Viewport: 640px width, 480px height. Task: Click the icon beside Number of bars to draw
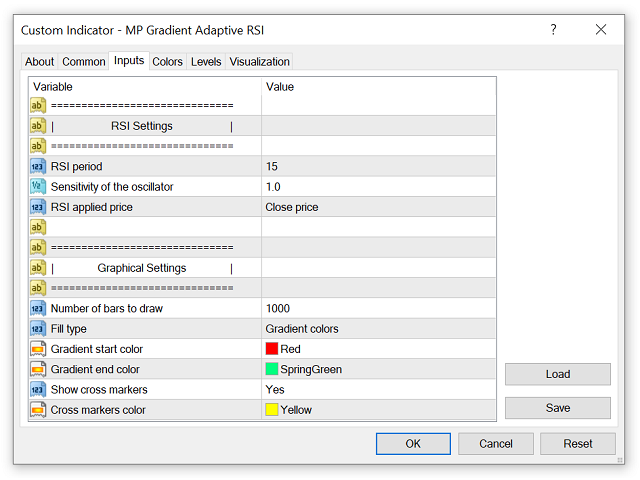pos(38,308)
